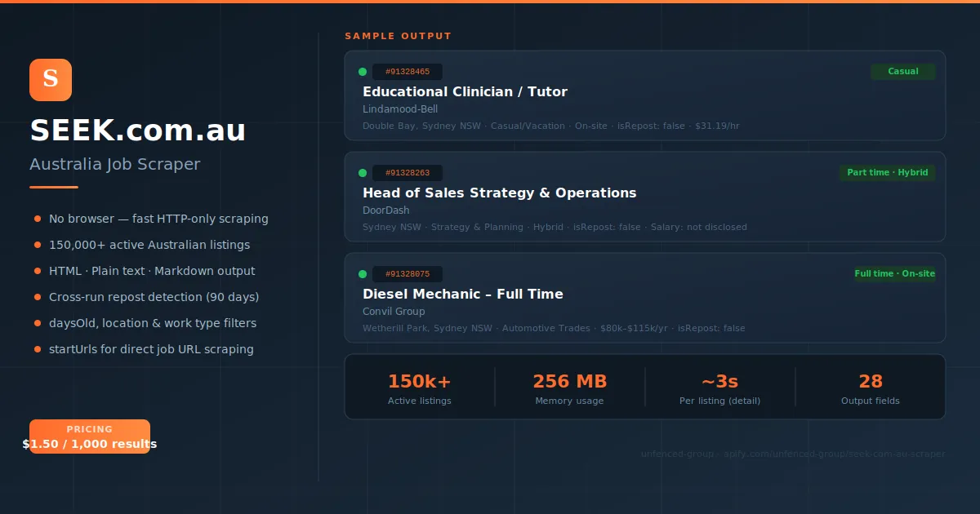Click the 256 MB Memory usage stat
Viewport: 980px width, 514px height.
click(569, 388)
